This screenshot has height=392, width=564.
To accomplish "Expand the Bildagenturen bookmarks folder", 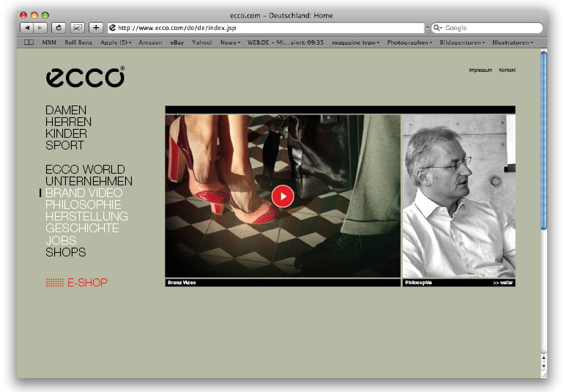I will tap(462, 42).
